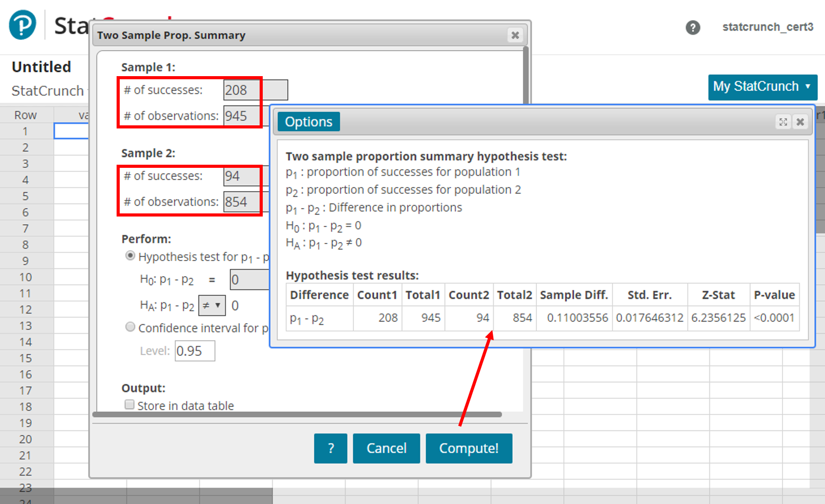Click the Z-Stat value 6.2356125
Image resolution: width=825 pixels, height=504 pixels.
pyautogui.click(x=718, y=318)
